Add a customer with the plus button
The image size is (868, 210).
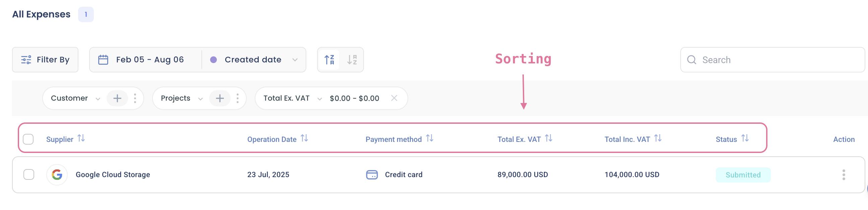pyautogui.click(x=117, y=98)
